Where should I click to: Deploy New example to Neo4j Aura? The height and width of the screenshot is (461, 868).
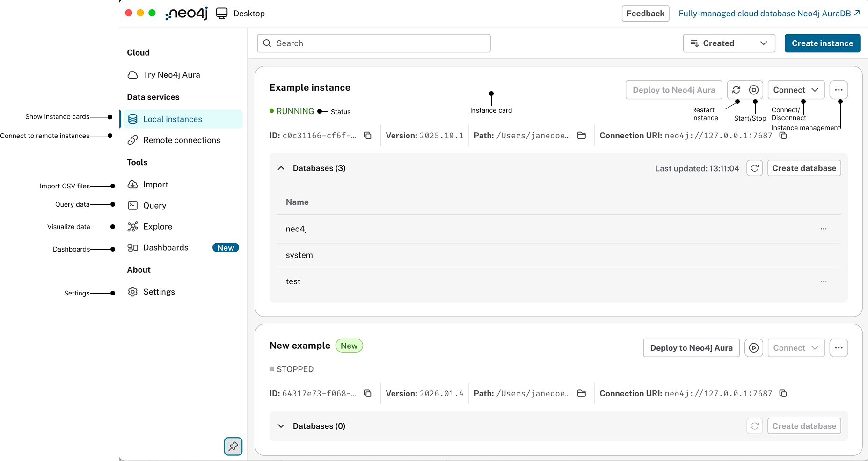tap(692, 348)
